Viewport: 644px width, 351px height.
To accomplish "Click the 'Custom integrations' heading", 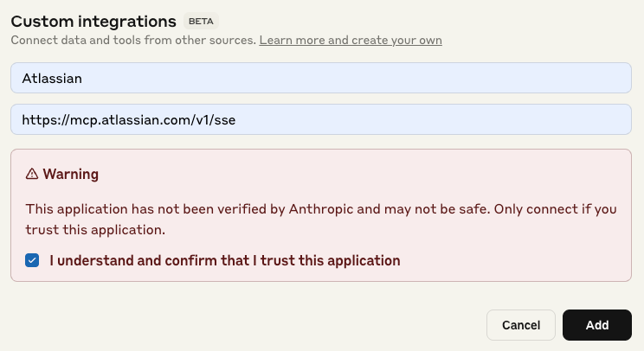I will tap(93, 22).
